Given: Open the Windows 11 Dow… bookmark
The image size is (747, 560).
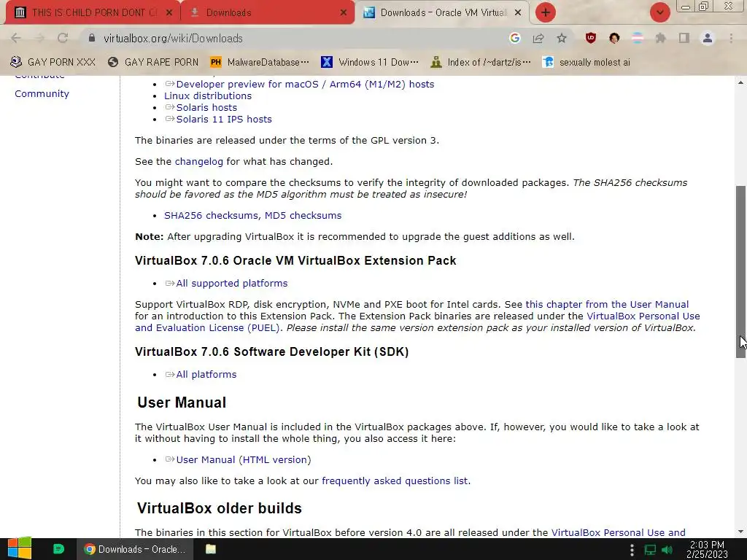Looking at the screenshot, I should (x=370, y=62).
